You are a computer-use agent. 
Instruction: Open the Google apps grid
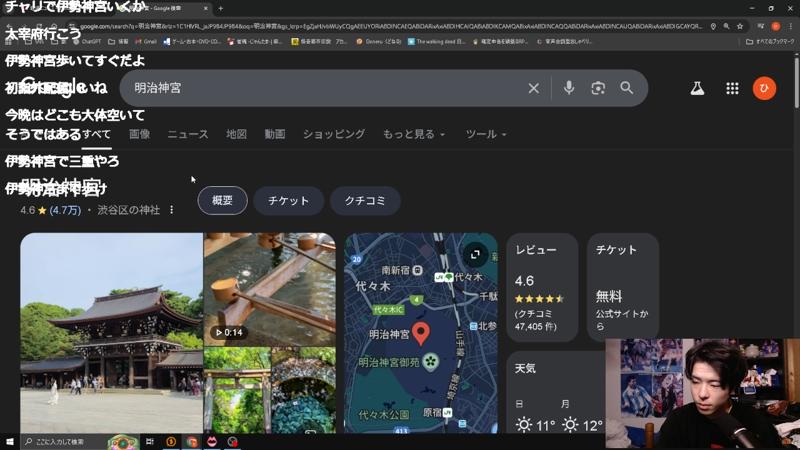pyautogui.click(x=732, y=88)
